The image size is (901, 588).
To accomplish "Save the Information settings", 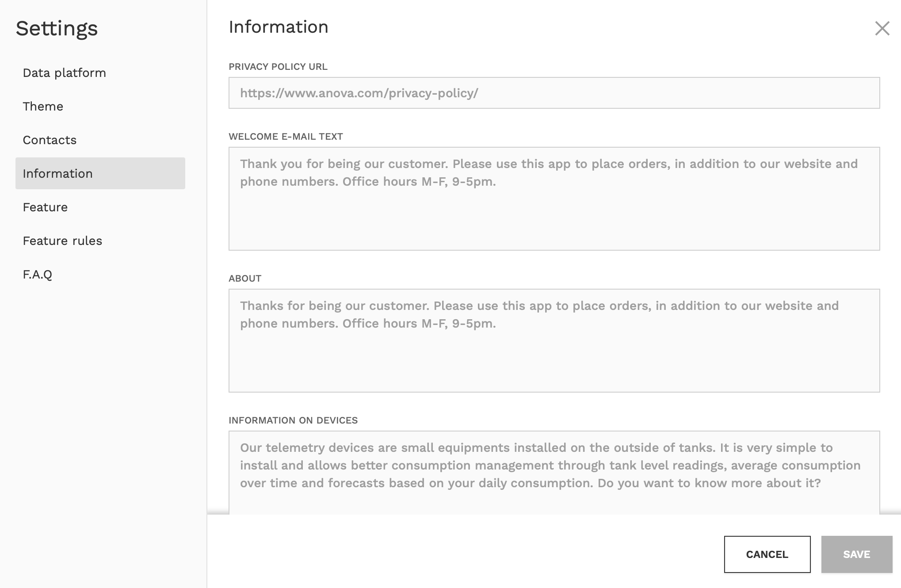I will (856, 554).
